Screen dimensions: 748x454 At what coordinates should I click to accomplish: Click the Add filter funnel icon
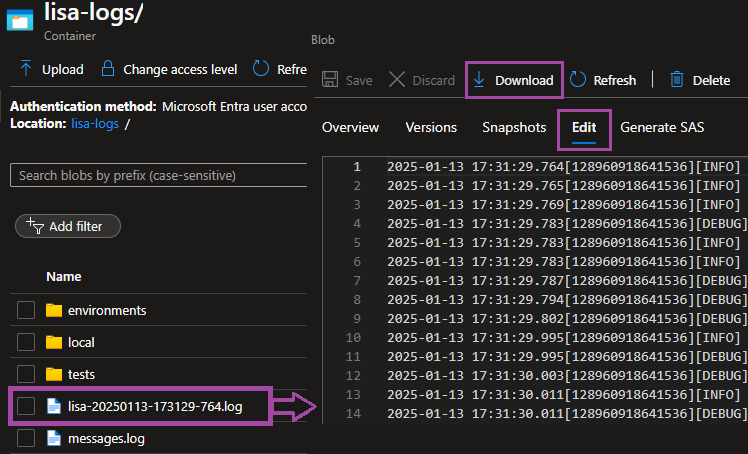pyautogui.click(x=35, y=226)
